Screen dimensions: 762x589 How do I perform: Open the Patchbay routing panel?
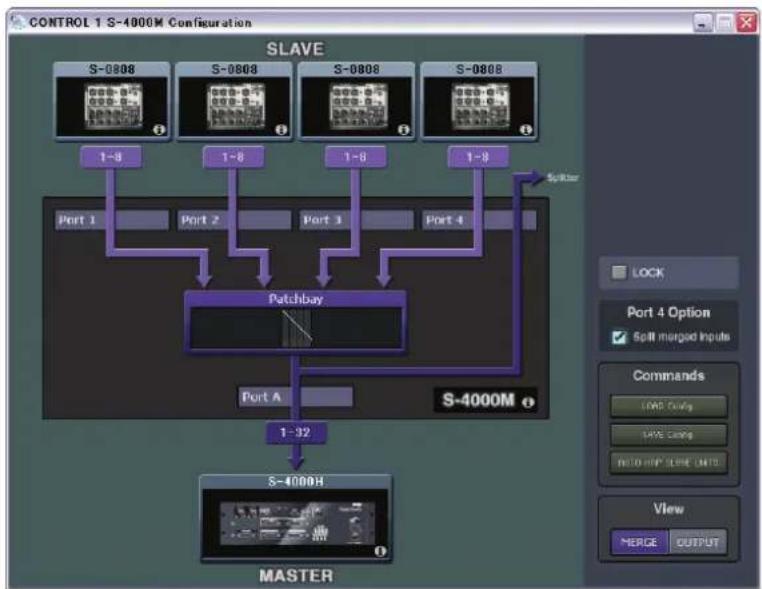[x=295, y=322]
